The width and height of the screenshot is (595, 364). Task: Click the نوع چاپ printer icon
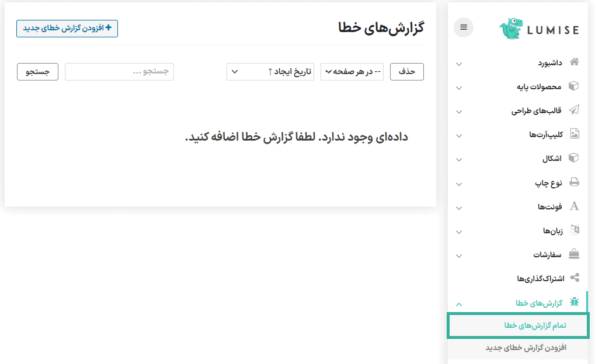[x=575, y=182]
